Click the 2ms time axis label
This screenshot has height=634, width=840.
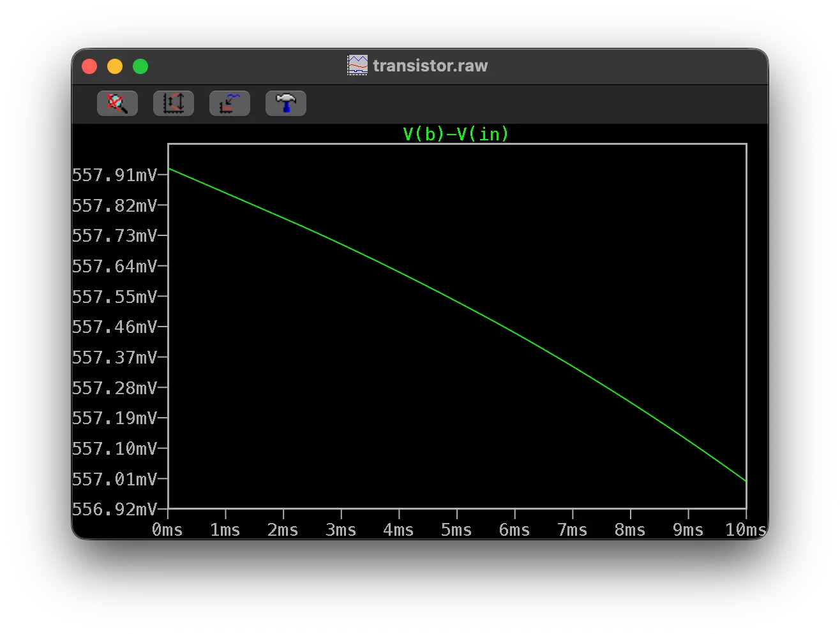(x=283, y=530)
